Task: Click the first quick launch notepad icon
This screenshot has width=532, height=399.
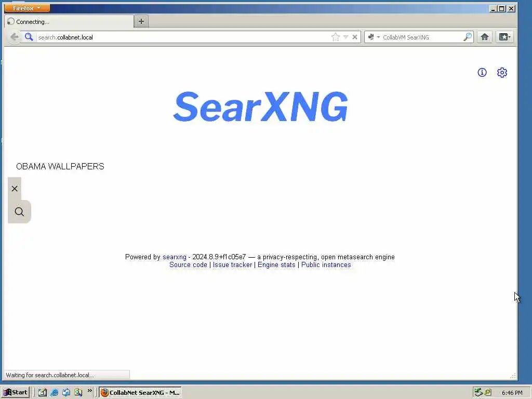Action: coord(43,393)
